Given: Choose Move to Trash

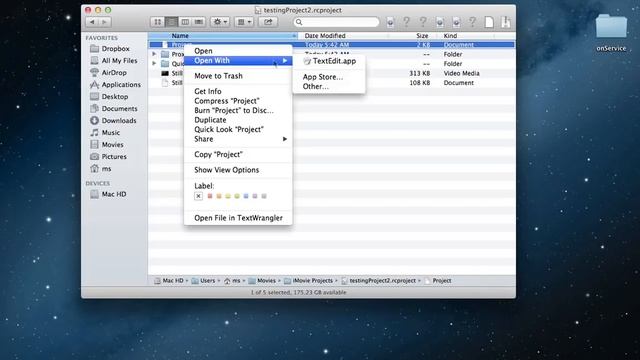Looking at the screenshot, I should pyautogui.click(x=238, y=76).
